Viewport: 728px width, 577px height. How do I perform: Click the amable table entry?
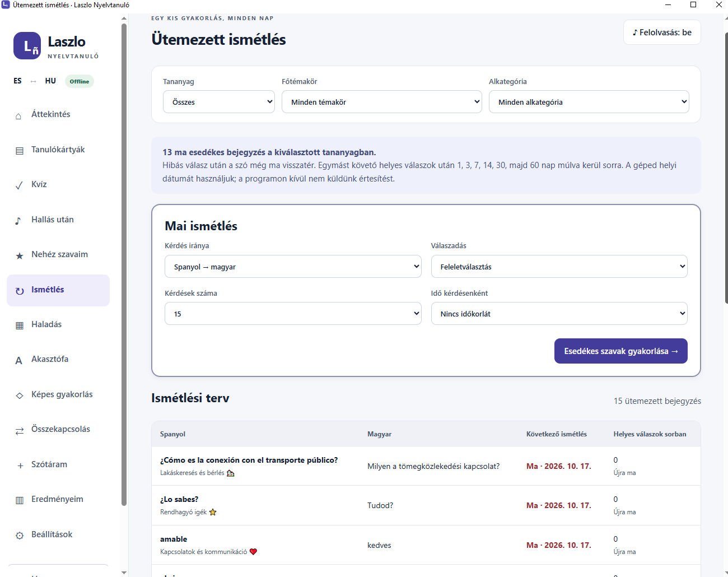pyautogui.click(x=174, y=539)
